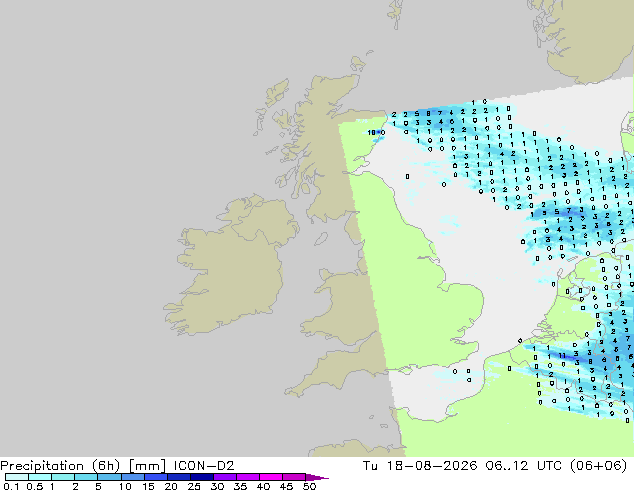Click the 25–30 mm navy legend swatch
This screenshot has height=490, width=634.
[201, 477]
